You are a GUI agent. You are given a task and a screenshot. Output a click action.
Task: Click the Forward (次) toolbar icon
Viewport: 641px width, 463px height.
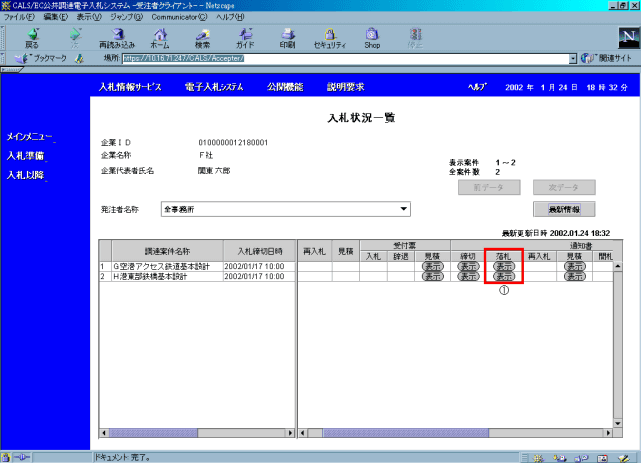tap(75, 38)
